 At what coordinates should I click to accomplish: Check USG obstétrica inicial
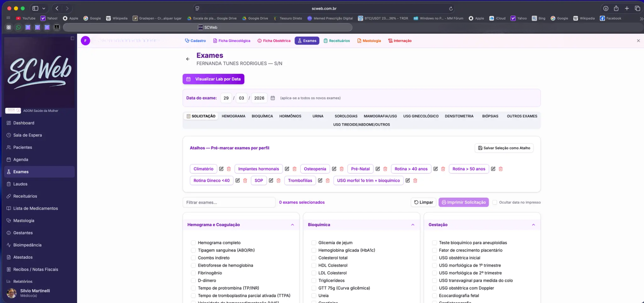434,258
